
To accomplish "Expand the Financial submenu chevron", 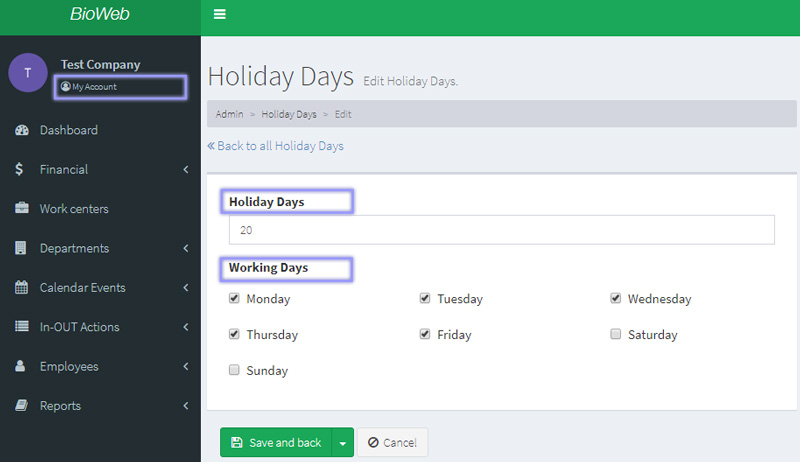I will click(x=186, y=170).
